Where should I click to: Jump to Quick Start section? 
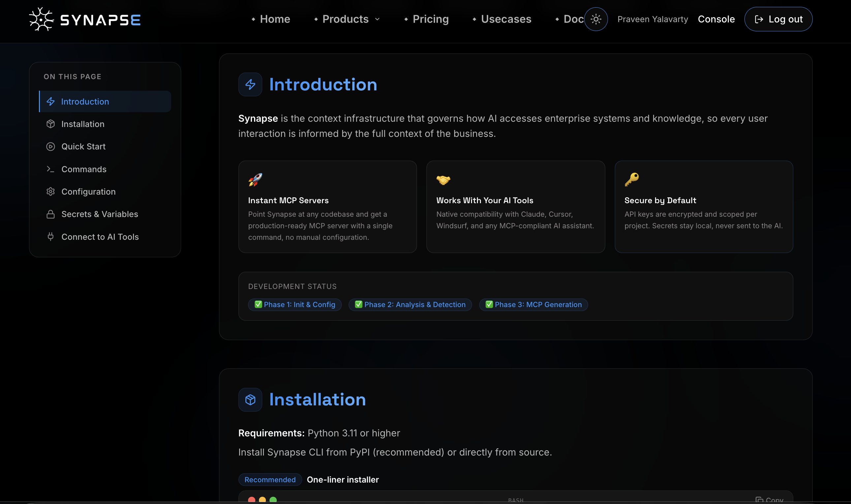click(x=105, y=146)
